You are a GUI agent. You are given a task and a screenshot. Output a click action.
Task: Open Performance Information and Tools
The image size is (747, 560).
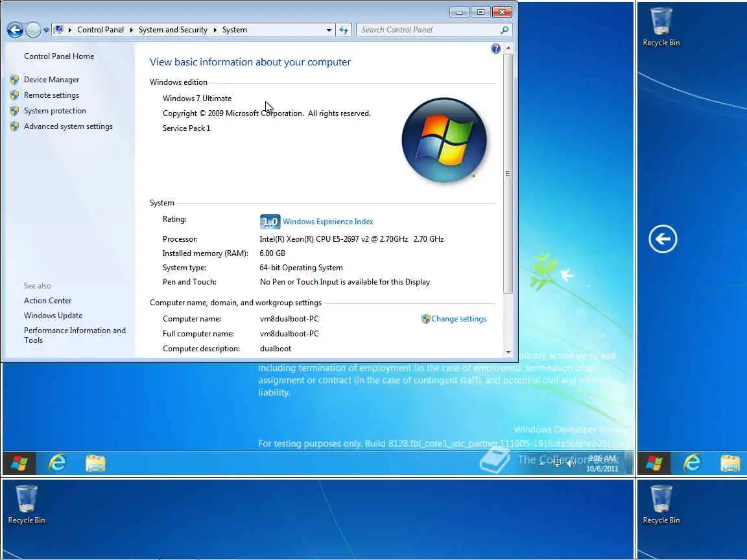[75, 335]
